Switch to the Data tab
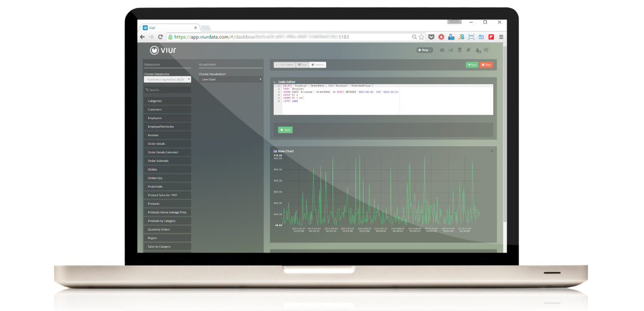 302,65
